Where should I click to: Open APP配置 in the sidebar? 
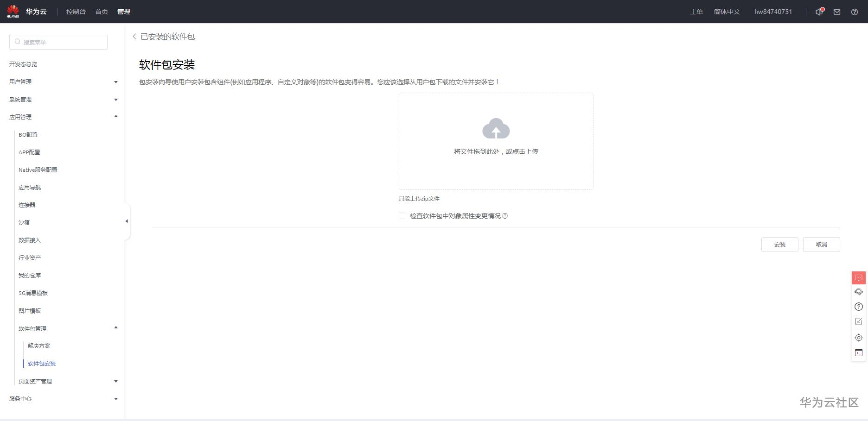(29, 152)
